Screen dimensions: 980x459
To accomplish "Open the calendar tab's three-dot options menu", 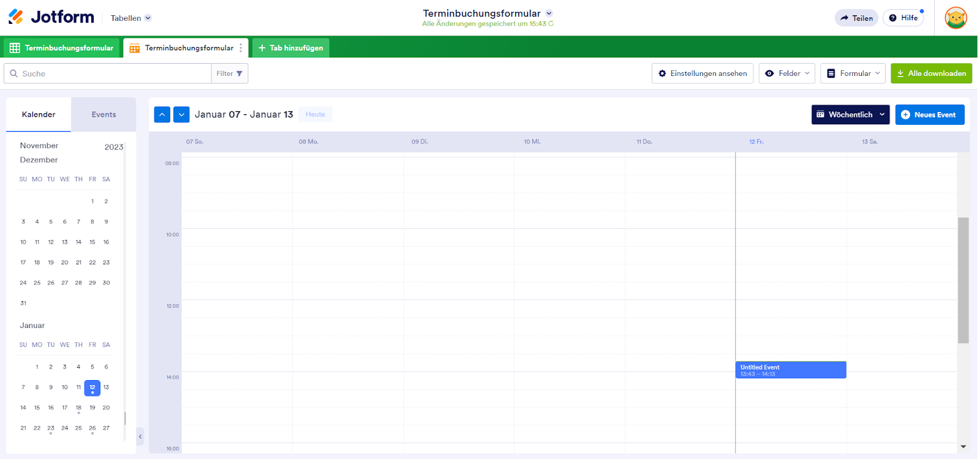I will pyautogui.click(x=241, y=48).
